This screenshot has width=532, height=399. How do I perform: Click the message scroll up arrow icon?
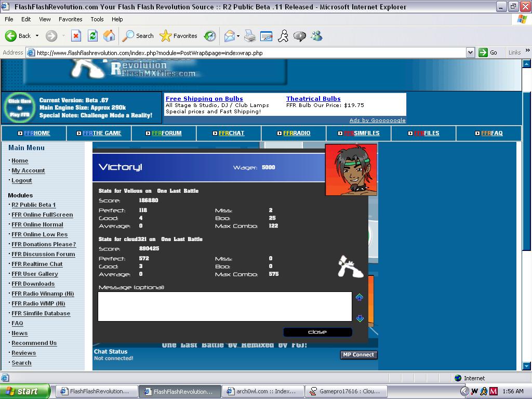click(360, 298)
